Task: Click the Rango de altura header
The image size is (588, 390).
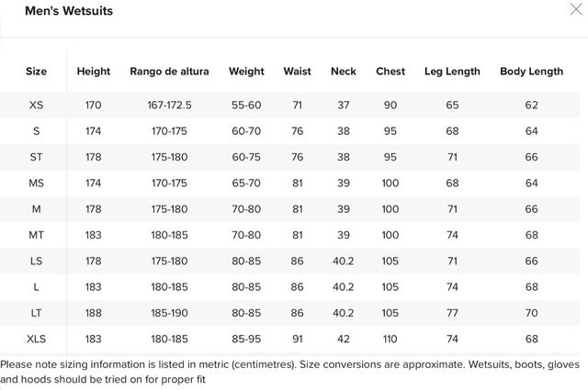Action: [x=169, y=72]
